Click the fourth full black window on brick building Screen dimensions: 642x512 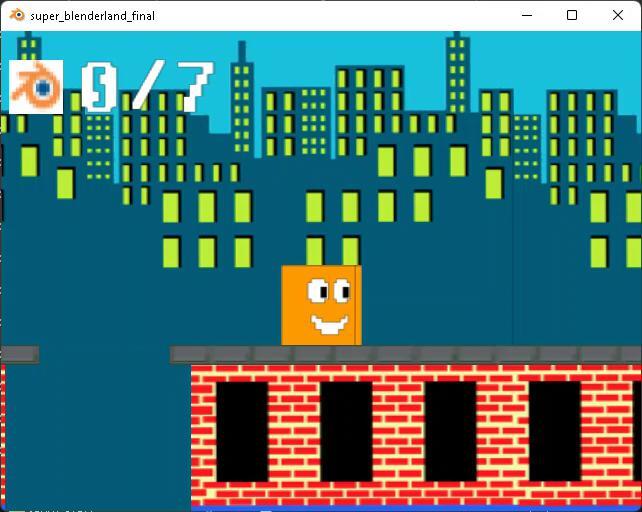click(x=554, y=431)
